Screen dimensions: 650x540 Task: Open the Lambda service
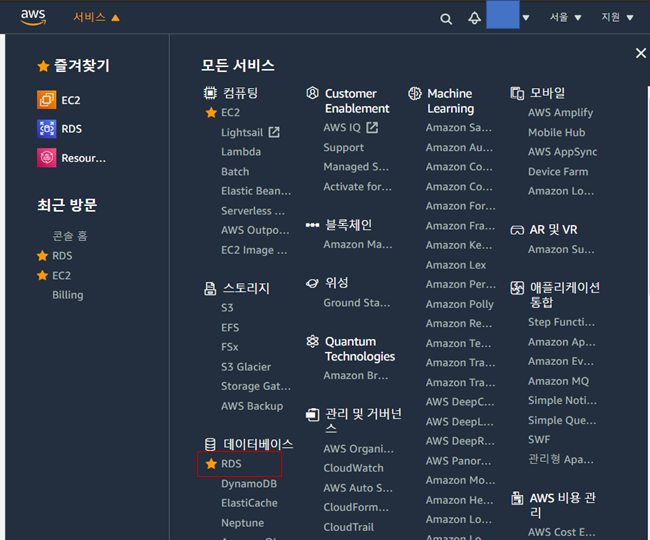tap(241, 152)
